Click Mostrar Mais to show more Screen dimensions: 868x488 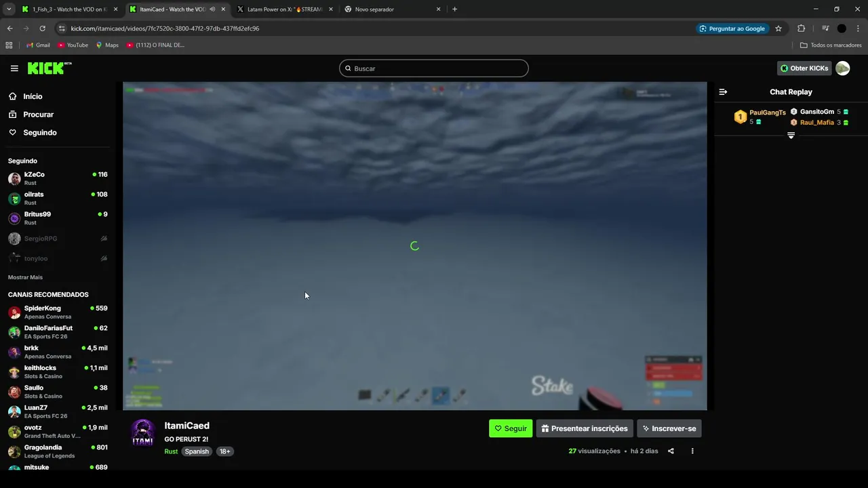tap(25, 277)
